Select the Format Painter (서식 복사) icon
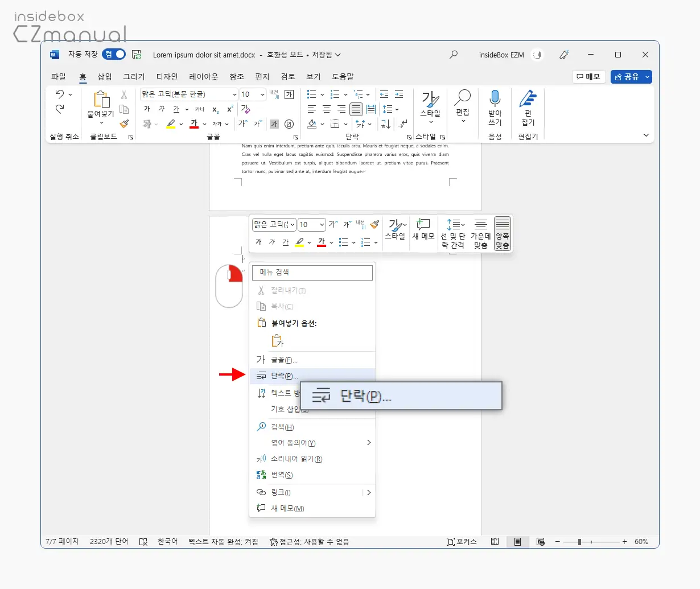 pyautogui.click(x=125, y=124)
